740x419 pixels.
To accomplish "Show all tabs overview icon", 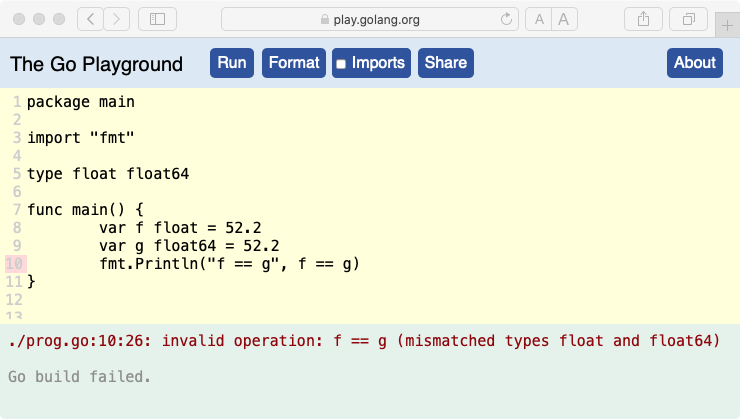I will click(689, 19).
